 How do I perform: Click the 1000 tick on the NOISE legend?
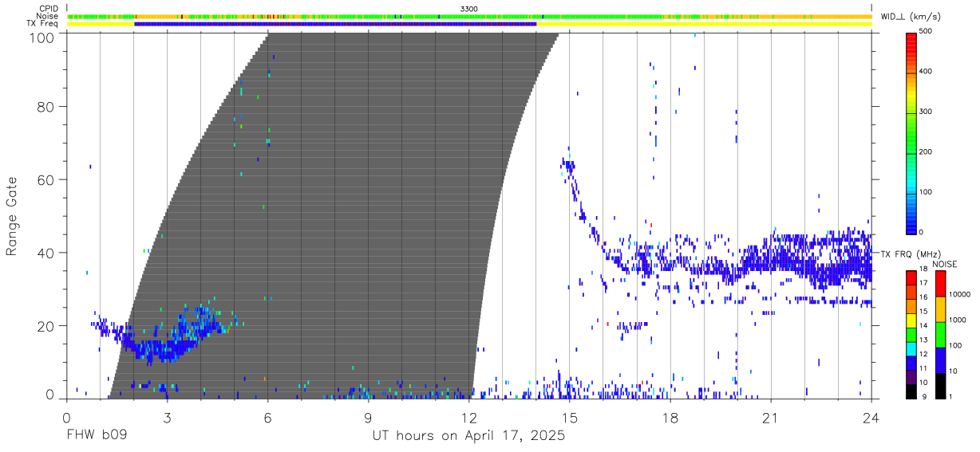point(958,320)
